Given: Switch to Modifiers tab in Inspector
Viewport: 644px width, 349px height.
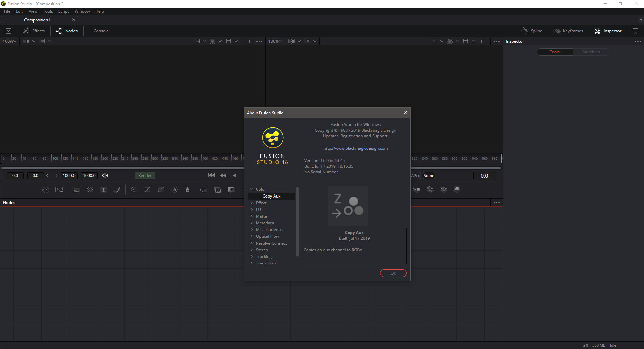Looking at the screenshot, I should click(591, 52).
